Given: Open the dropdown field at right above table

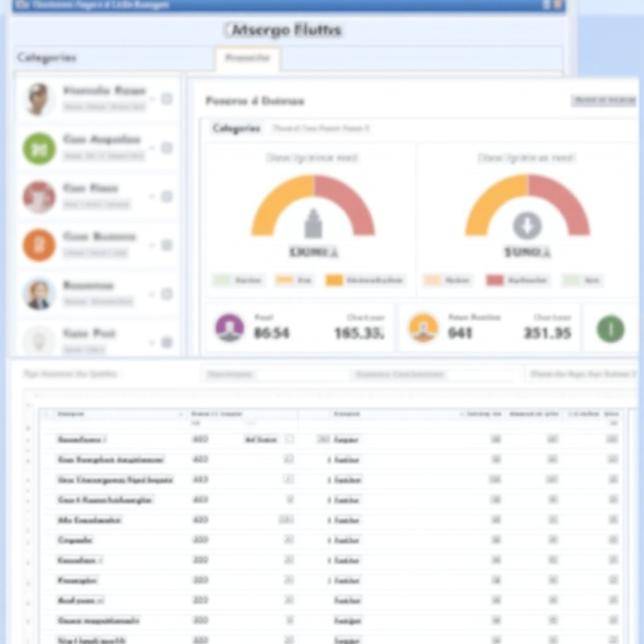Looking at the screenshot, I should tap(582, 374).
